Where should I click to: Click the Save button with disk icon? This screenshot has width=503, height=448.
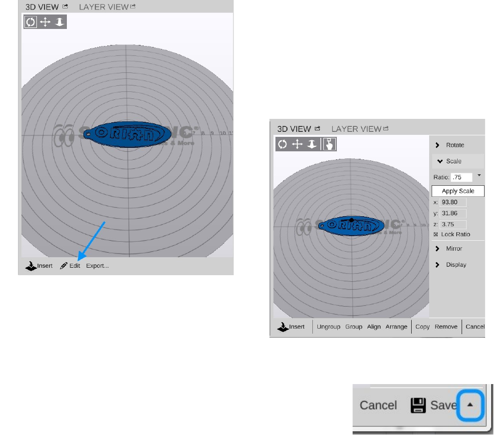click(434, 405)
